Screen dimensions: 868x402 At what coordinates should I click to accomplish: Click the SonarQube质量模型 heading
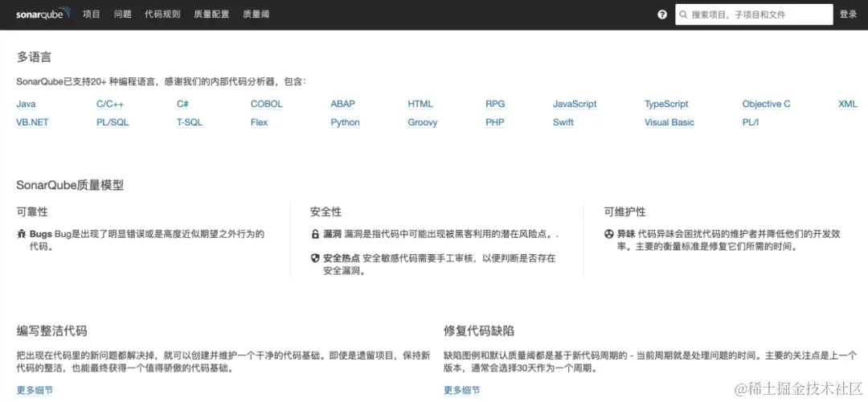70,186
